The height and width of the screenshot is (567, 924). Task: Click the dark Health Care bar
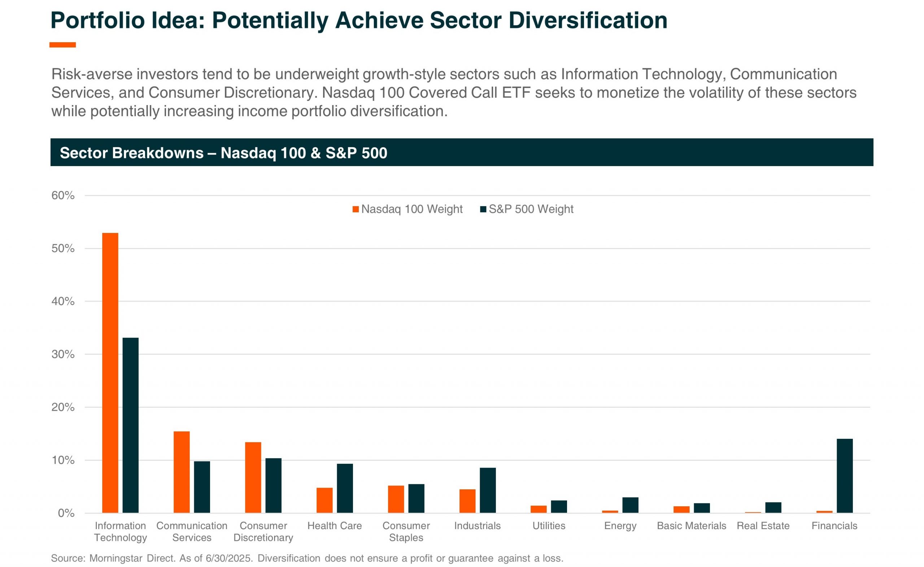[x=345, y=488]
